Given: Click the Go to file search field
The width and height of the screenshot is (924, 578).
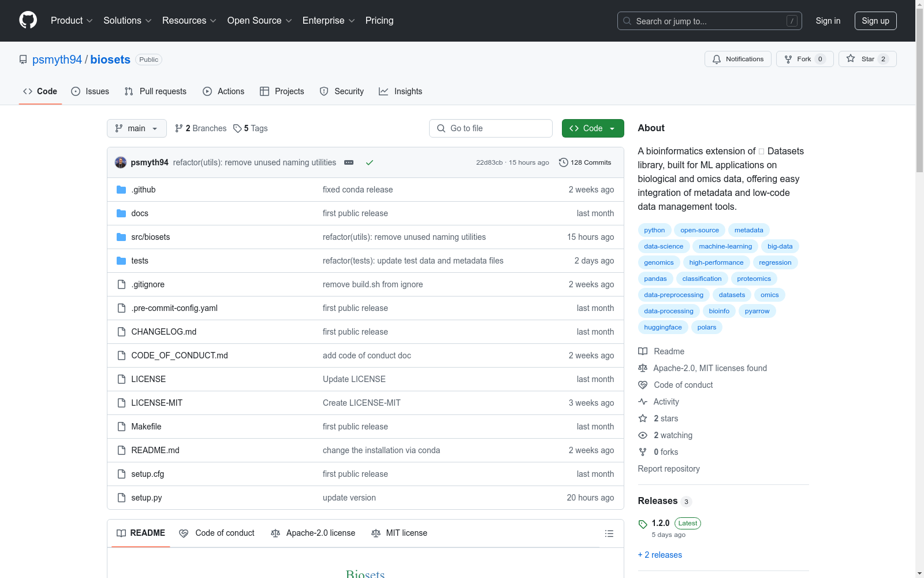Looking at the screenshot, I should (x=491, y=128).
